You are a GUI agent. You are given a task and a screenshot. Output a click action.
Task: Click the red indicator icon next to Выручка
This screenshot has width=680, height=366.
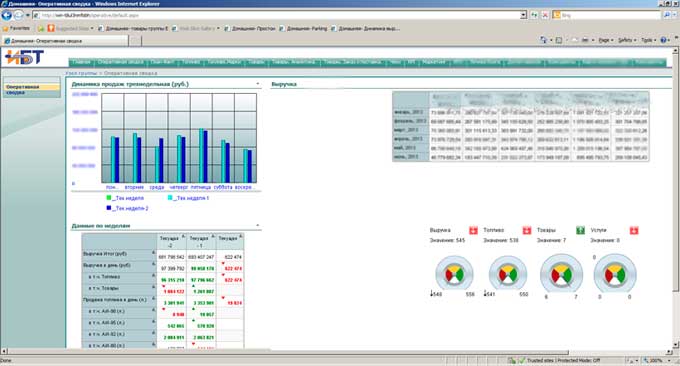tap(473, 230)
